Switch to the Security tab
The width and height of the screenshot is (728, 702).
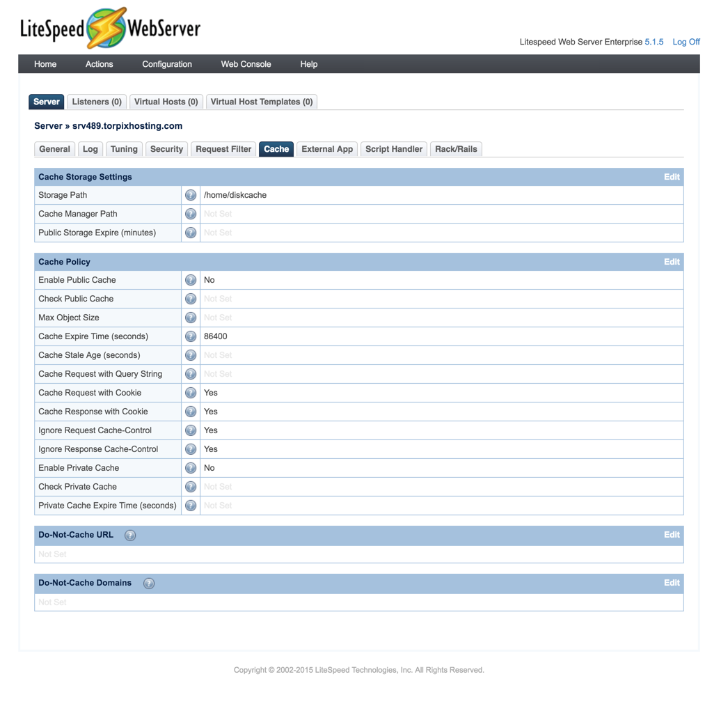coord(166,149)
